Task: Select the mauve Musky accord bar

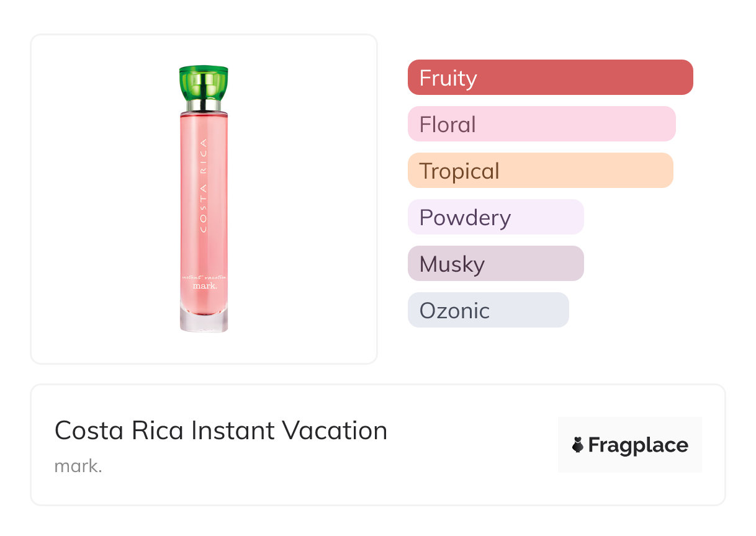Action: pyautogui.click(x=495, y=264)
